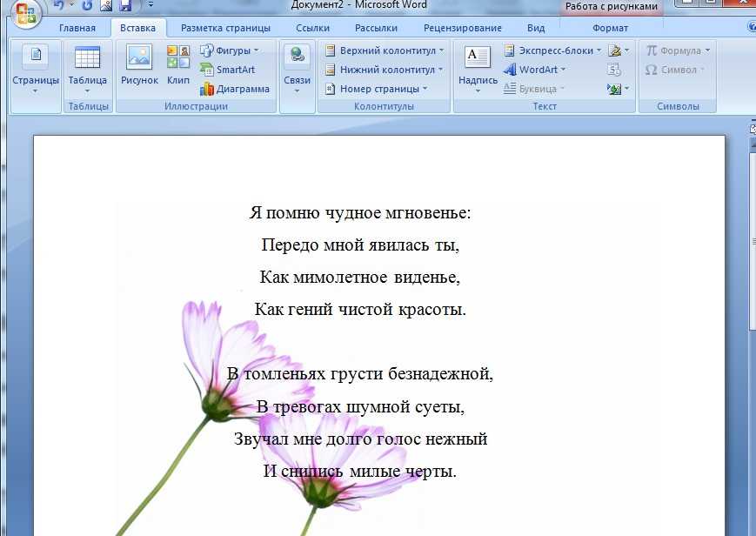Open Номер страницы page number dropdown

[x=376, y=89]
